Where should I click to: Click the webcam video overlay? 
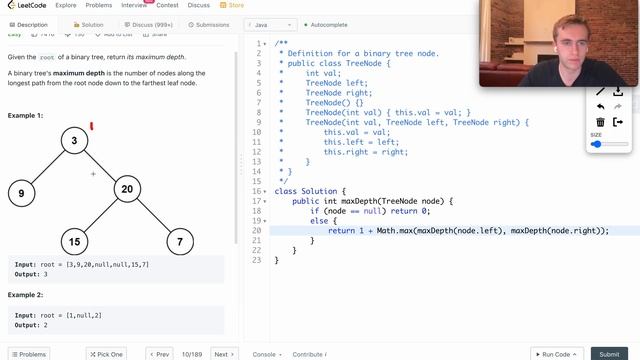(x=558, y=43)
